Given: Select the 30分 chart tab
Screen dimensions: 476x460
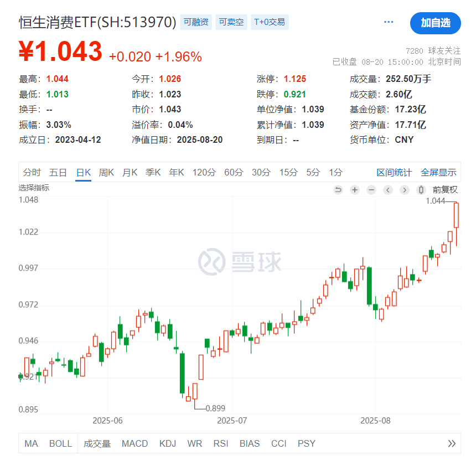Looking at the screenshot, I should (261, 173).
